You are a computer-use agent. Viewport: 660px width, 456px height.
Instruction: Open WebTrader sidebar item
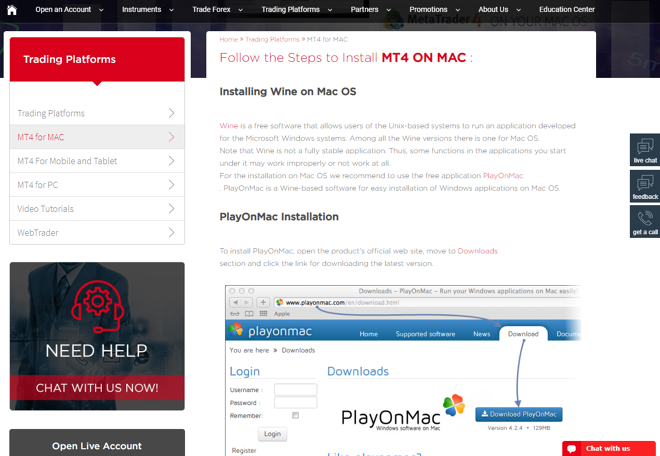coord(97,232)
